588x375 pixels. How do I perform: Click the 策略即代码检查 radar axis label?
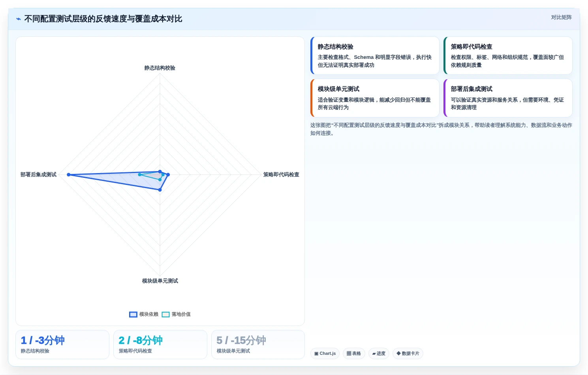tap(281, 175)
